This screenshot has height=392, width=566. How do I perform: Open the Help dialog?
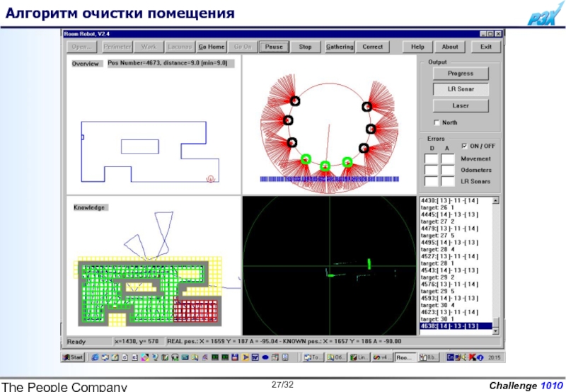[x=417, y=47]
